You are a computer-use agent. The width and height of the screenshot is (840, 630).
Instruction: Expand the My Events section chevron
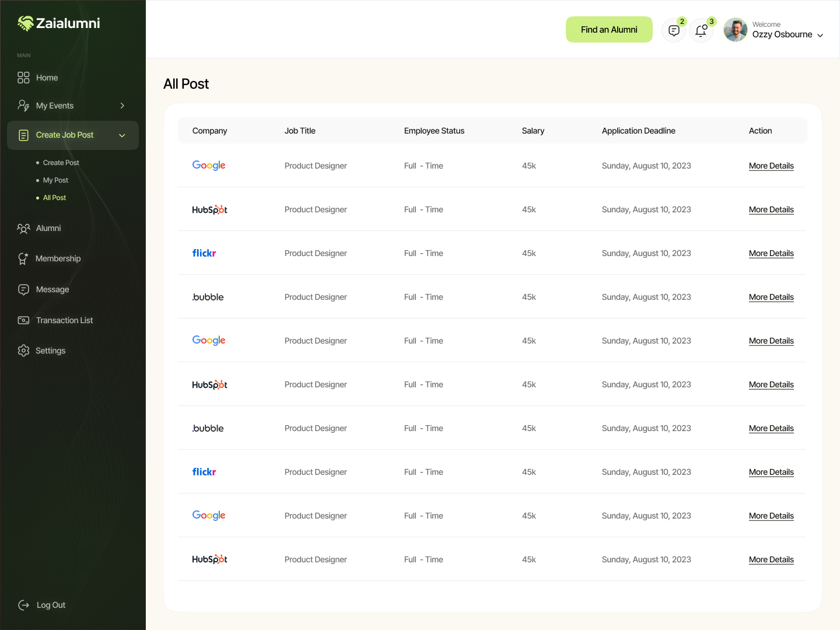tap(123, 106)
